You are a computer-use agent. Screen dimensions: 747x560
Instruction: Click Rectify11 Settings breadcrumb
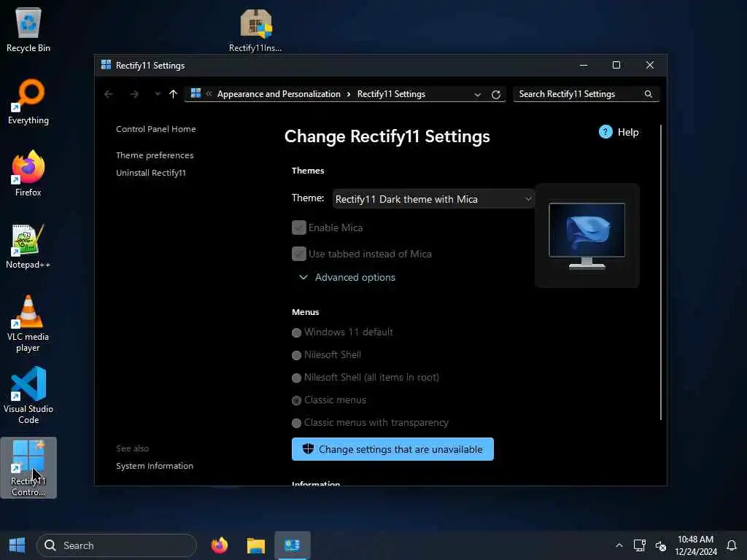pos(391,94)
